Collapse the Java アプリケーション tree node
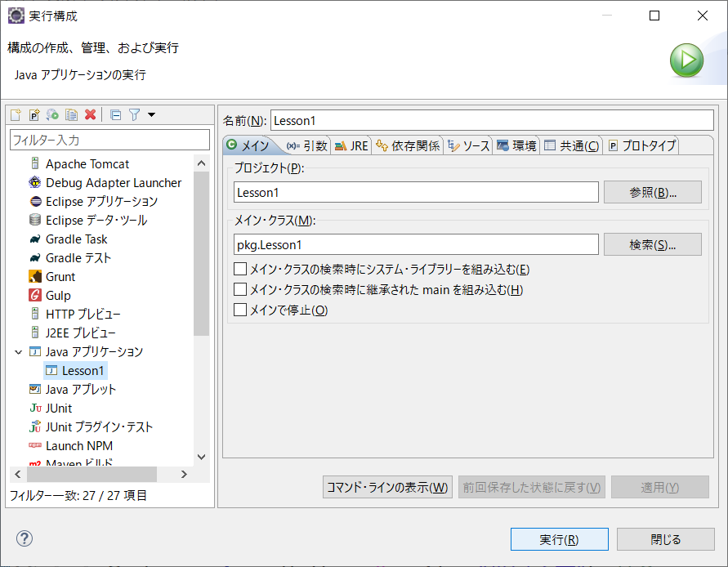Viewport: 728px width, 567px height. (19, 352)
